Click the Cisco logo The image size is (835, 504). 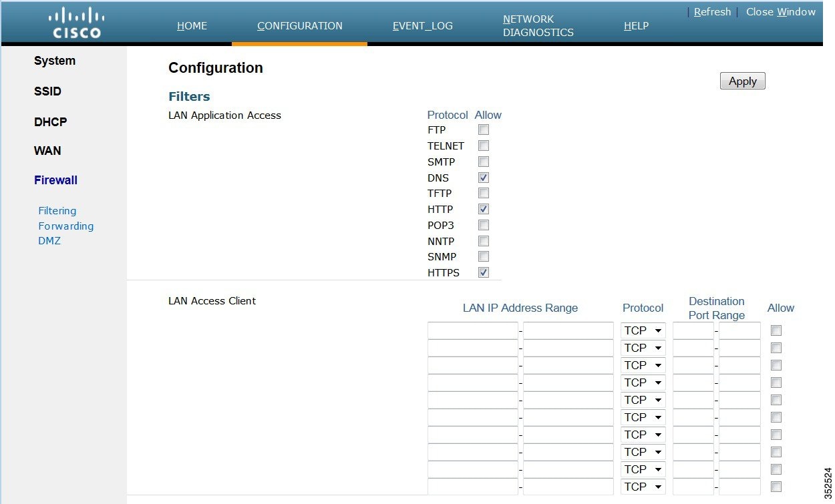[x=75, y=20]
